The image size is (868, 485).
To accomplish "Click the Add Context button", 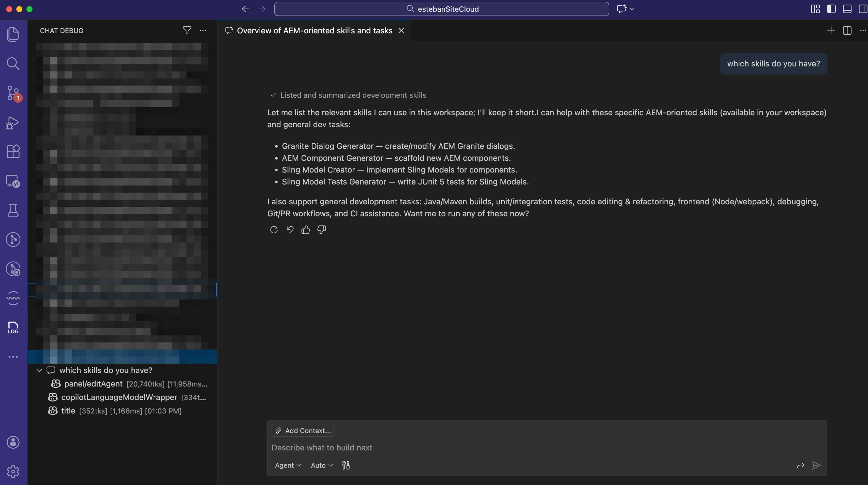I will [303, 430].
